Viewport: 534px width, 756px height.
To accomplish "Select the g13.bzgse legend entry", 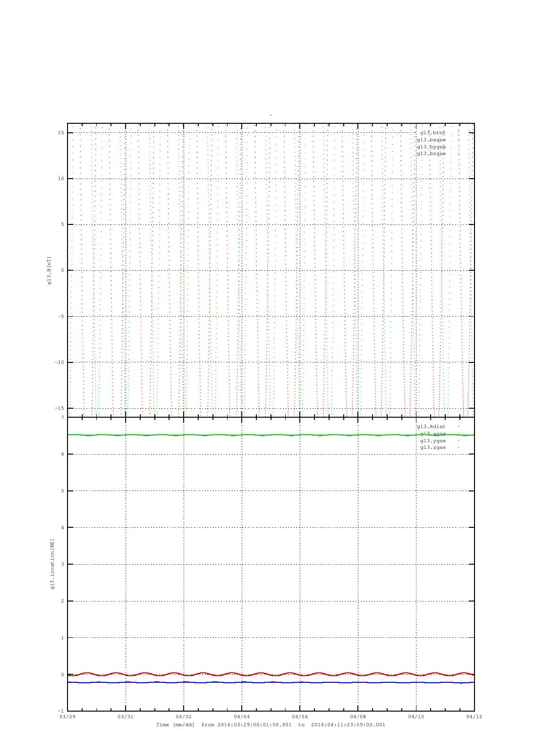I will coord(431,154).
